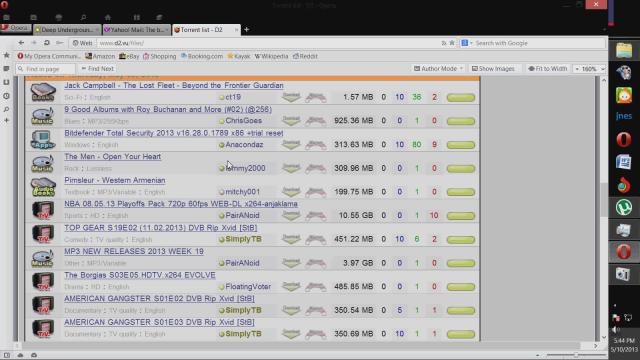Reload the current page

click(47, 43)
